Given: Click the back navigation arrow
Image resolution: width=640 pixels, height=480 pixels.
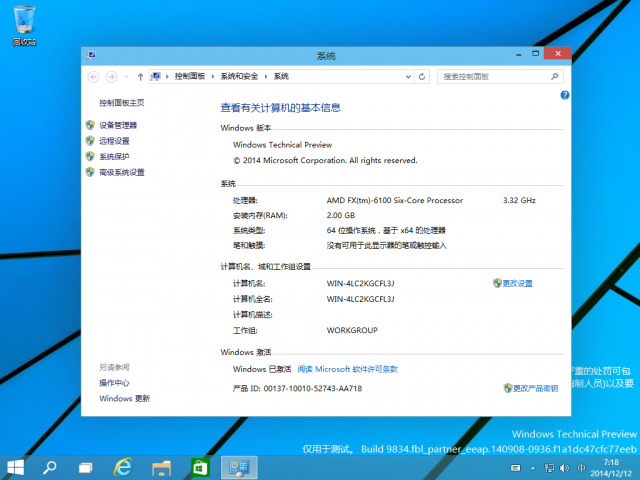Looking at the screenshot, I should pyautogui.click(x=93, y=76).
